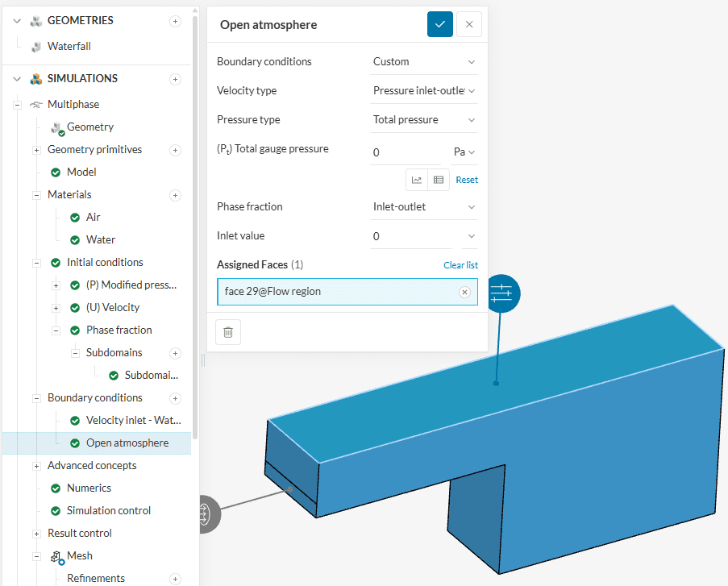Image resolution: width=728 pixels, height=586 pixels.
Task: Add a new boundary condition with plus
Action: [x=175, y=398]
